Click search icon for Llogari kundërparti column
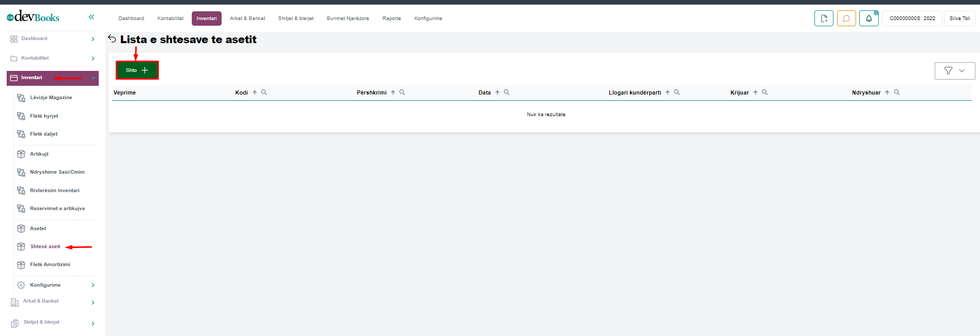Image resolution: width=980 pixels, height=336 pixels. (x=677, y=92)
